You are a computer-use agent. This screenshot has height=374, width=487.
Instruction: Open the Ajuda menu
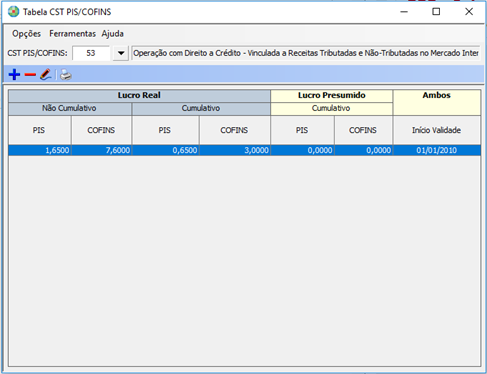(113, 34)
